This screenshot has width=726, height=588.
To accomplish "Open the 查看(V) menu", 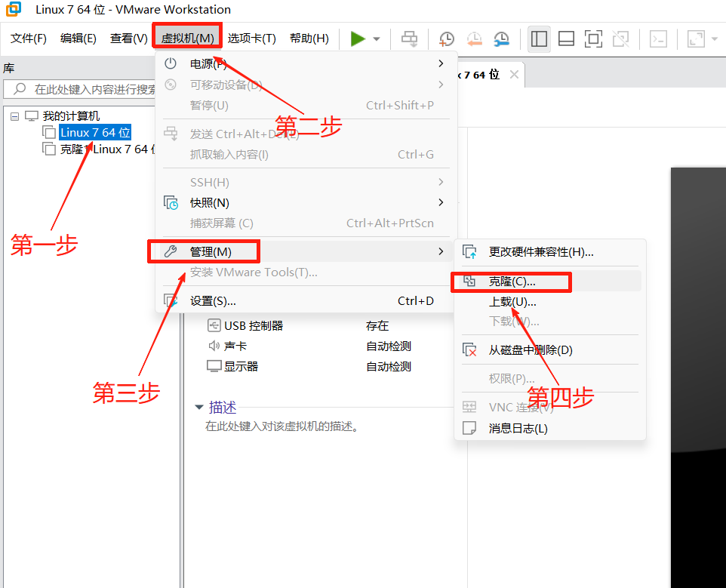I will [x=129, y=38].
